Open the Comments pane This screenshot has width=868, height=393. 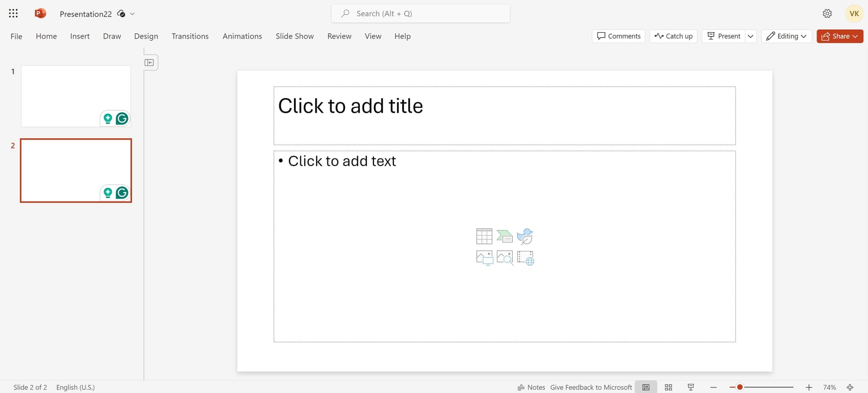(618, 36)
